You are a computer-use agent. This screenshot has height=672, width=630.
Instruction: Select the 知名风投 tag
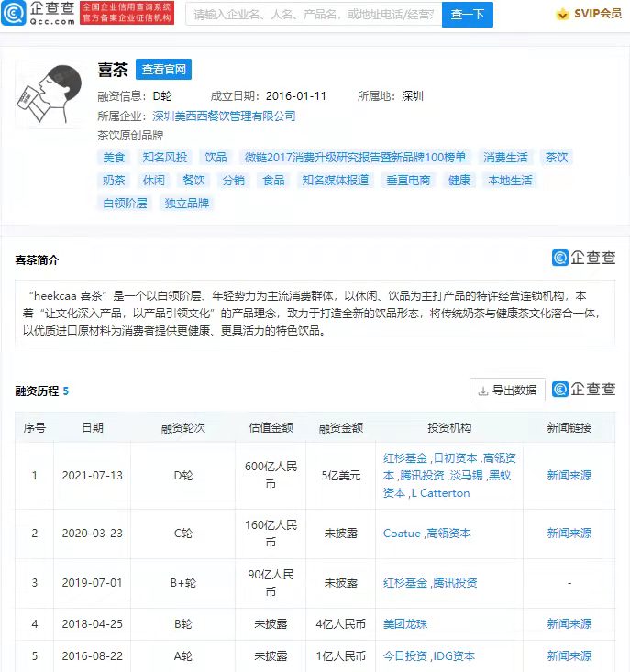pyautogui.click(x=164, y=158)
